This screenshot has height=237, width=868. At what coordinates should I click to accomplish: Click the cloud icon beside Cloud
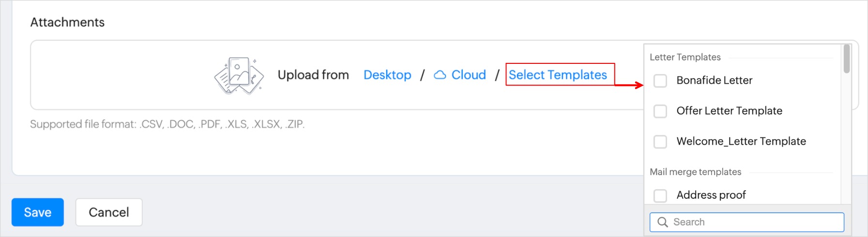[x=440, y=75]
